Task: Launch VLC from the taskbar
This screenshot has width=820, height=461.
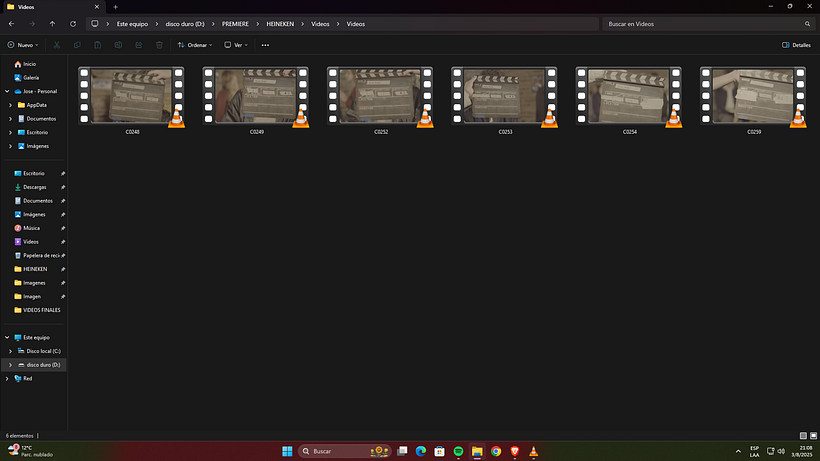Action: point(533,451)
